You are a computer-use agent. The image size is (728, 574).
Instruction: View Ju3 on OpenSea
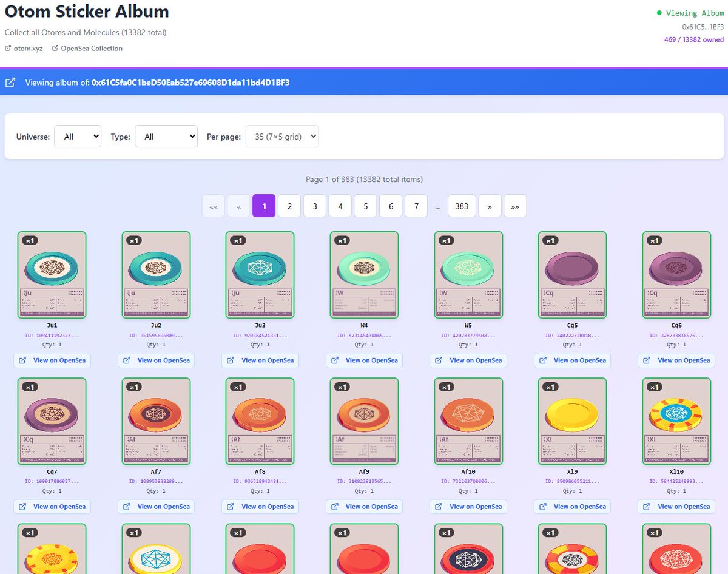(x=260, y=360)
